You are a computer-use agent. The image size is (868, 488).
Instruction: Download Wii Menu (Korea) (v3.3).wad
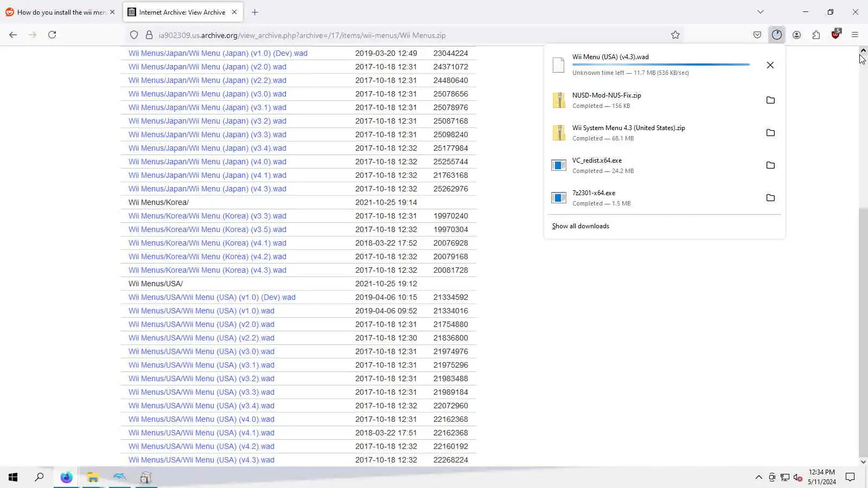(207, 216)
